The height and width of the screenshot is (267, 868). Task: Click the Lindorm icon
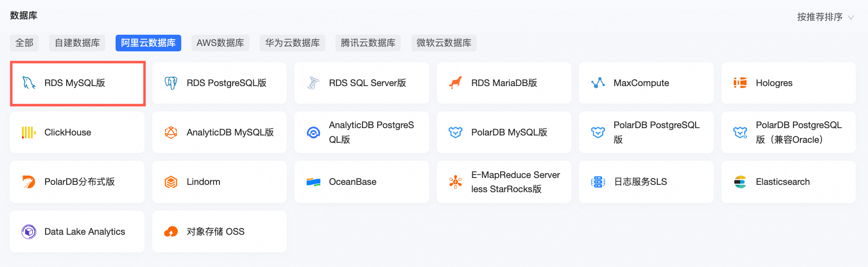click(x=171, y=182)
